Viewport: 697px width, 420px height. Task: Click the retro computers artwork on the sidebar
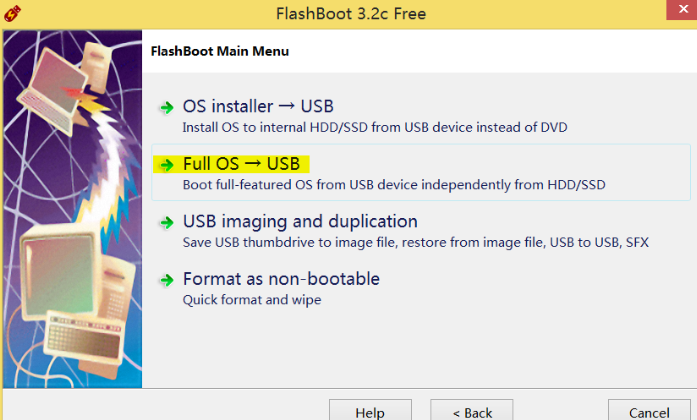click(72, 209)
